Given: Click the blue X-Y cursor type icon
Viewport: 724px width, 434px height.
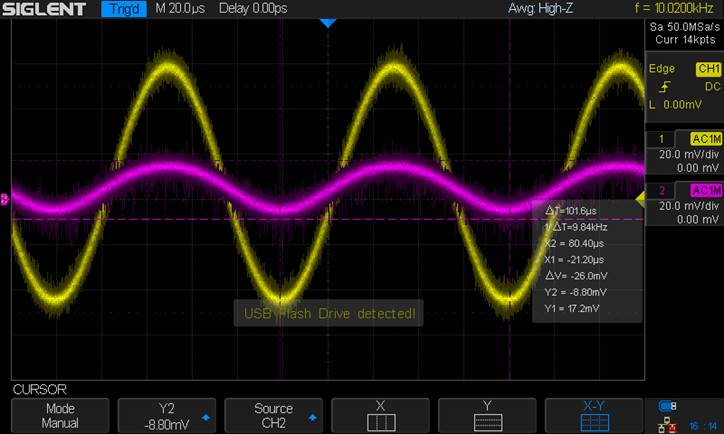Looking at the screenshot, I should pos(594,422).
